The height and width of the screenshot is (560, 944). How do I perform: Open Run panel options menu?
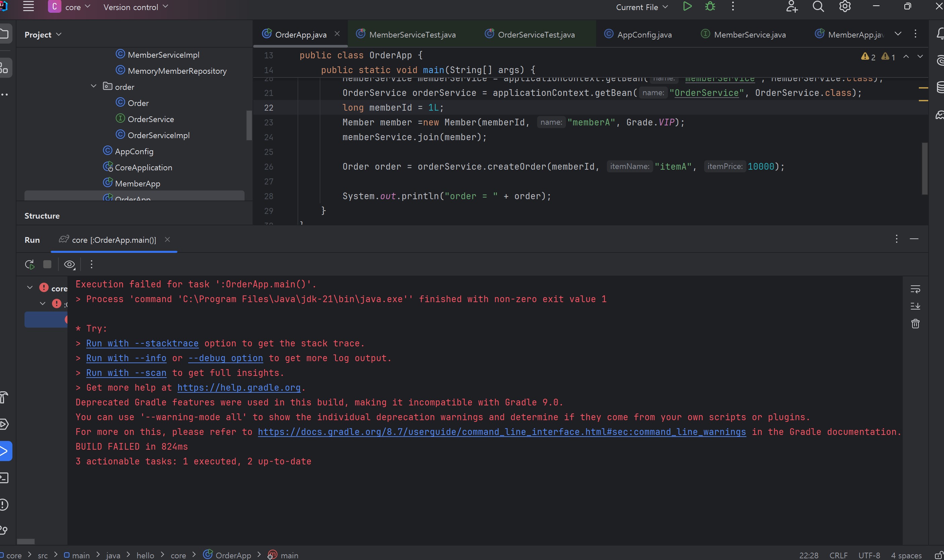click(896, 239)
